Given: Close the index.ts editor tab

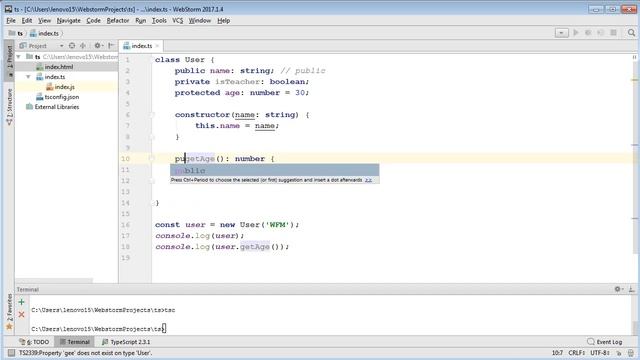Looking at the screenshot, I should pyautogui.click(x=157, y=46).
